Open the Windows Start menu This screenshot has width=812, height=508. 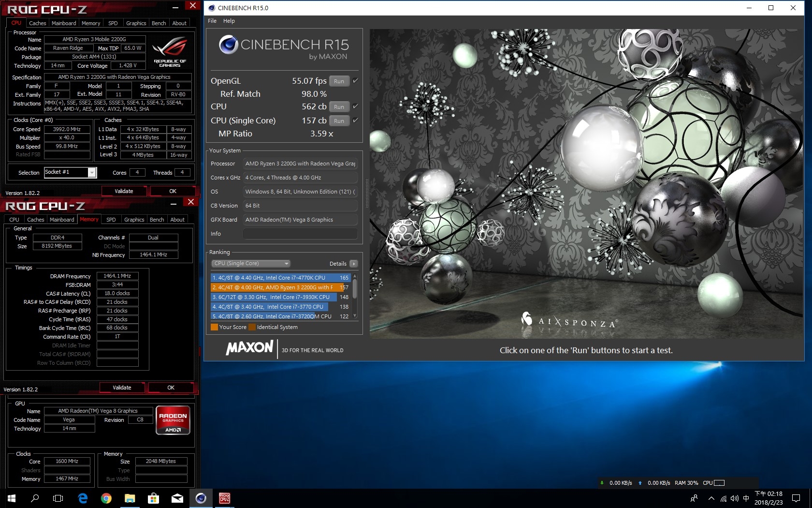pos(12,498)
